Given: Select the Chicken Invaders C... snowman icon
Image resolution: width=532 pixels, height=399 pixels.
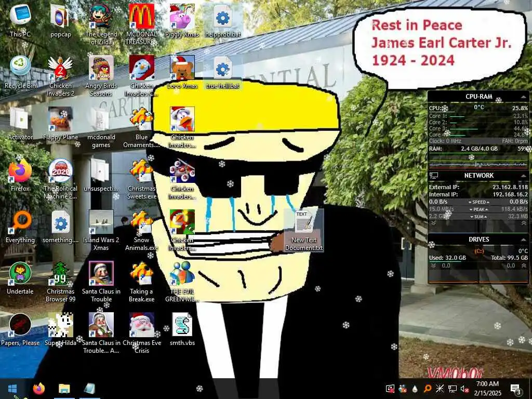Looking at the screenshot, I should tap(141, 76).
